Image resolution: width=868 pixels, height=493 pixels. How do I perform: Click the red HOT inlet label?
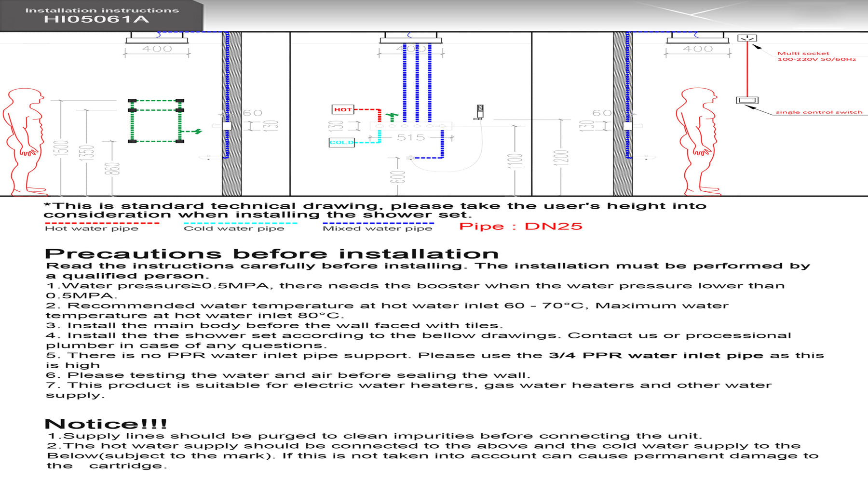tap(343, 109)
